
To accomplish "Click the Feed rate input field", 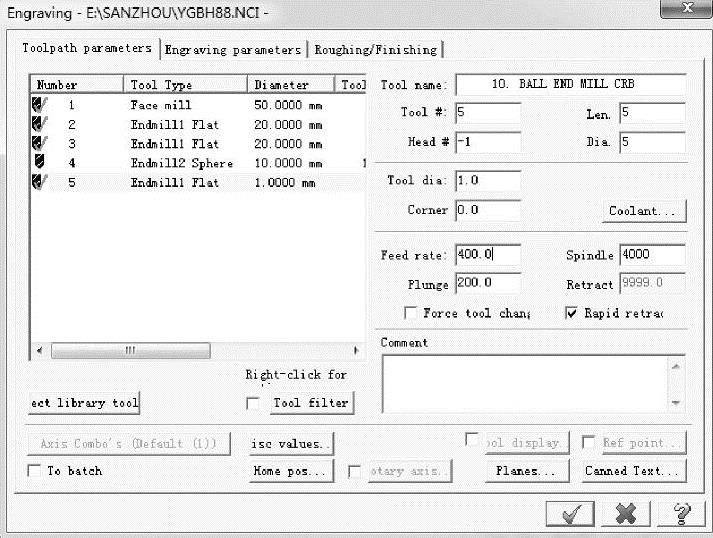I will tap(487, 255).
